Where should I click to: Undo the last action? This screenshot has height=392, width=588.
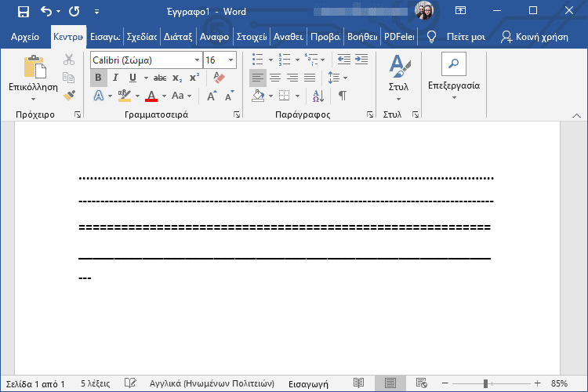tap(46, 12)
